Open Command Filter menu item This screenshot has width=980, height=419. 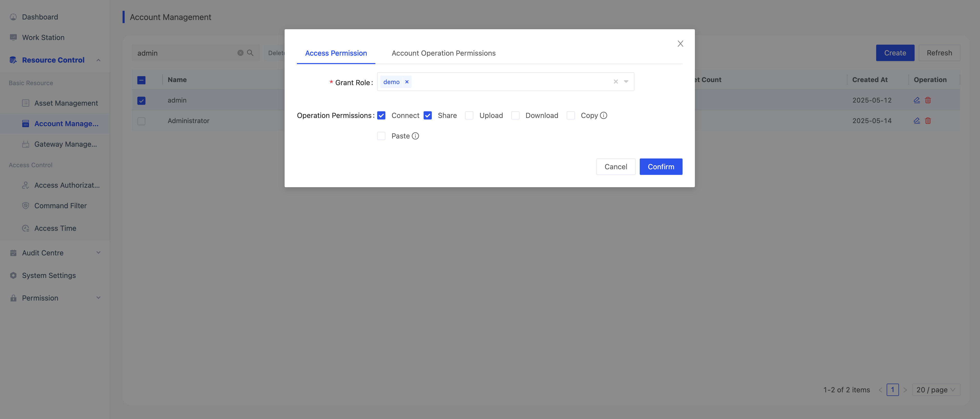pos(55,205)
